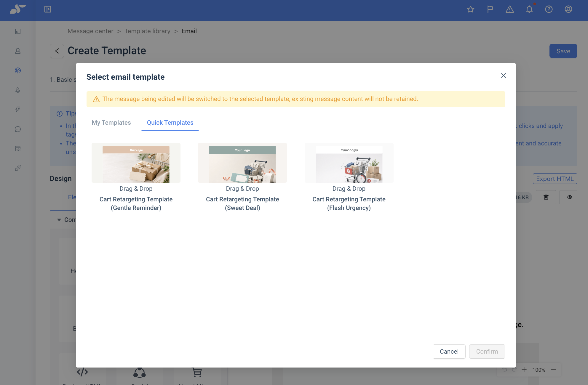Close the Select email template dialog
Viewport: 588px width, 385px height.
[503, 76]
